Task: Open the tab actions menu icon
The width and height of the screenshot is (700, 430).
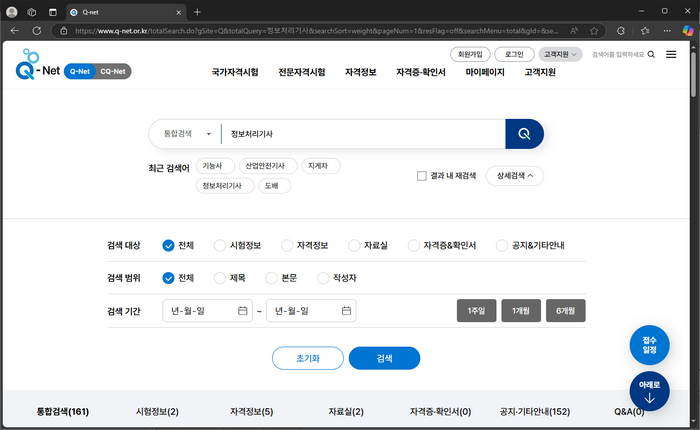Action: (53, 12)
